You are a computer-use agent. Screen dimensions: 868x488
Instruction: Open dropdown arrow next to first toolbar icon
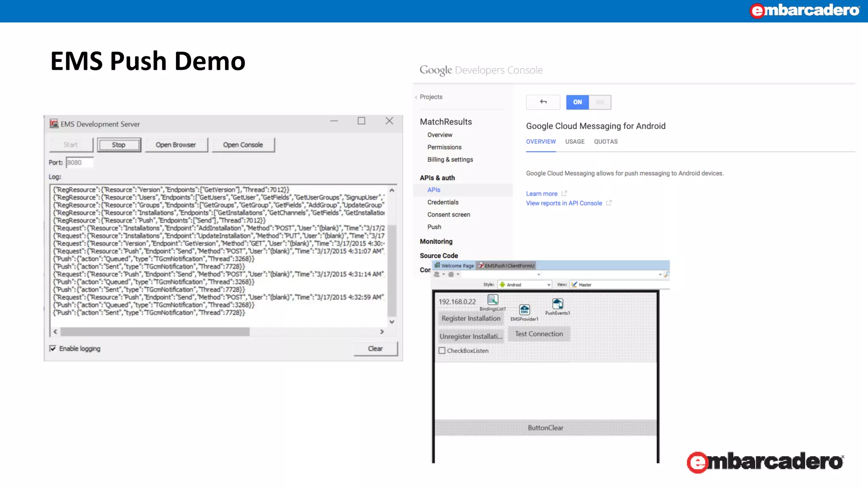tap(444, 274)
